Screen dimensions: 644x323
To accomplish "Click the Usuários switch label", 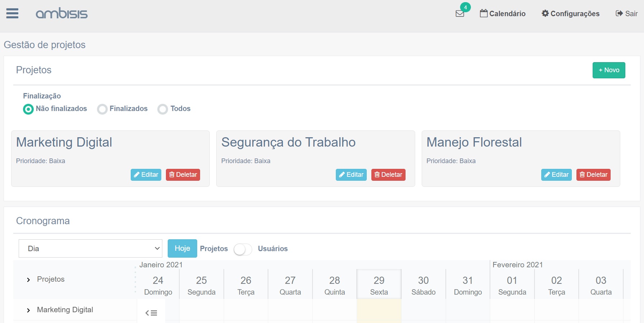I will coord(273,249).
